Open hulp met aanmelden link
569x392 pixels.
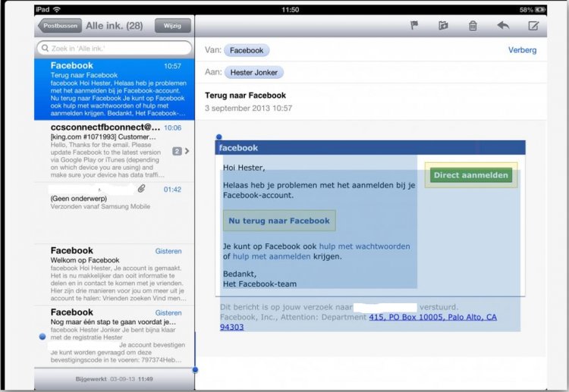[272, 256]
